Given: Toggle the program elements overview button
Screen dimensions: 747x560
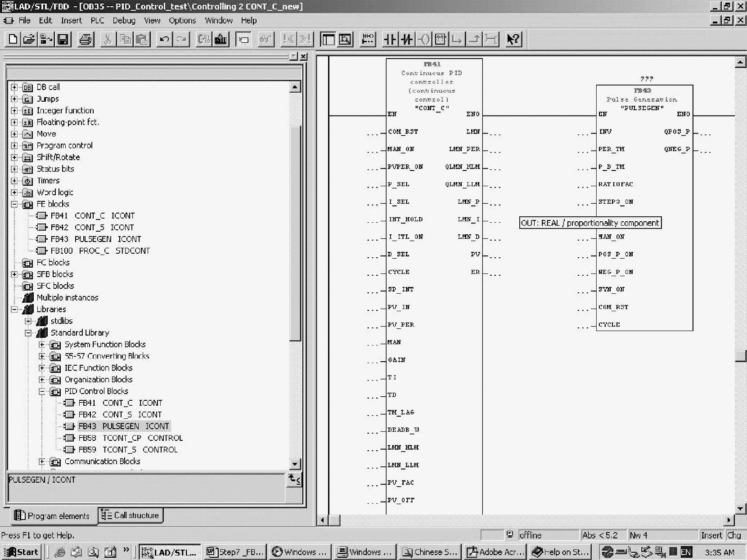Looking at the screenshot, I should click(328, 40).
